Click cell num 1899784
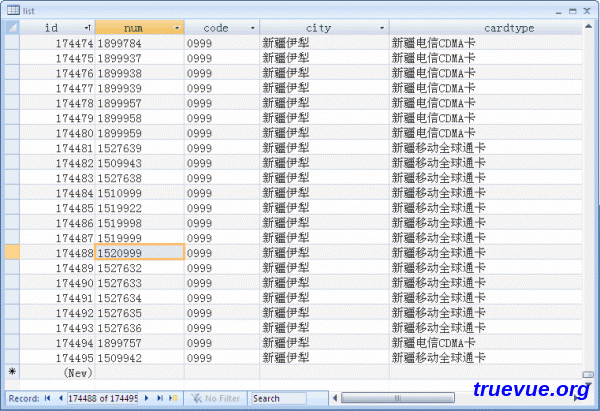Image resolution: width=600 pixels, height=411 pixels. click(x=139, y=43)
